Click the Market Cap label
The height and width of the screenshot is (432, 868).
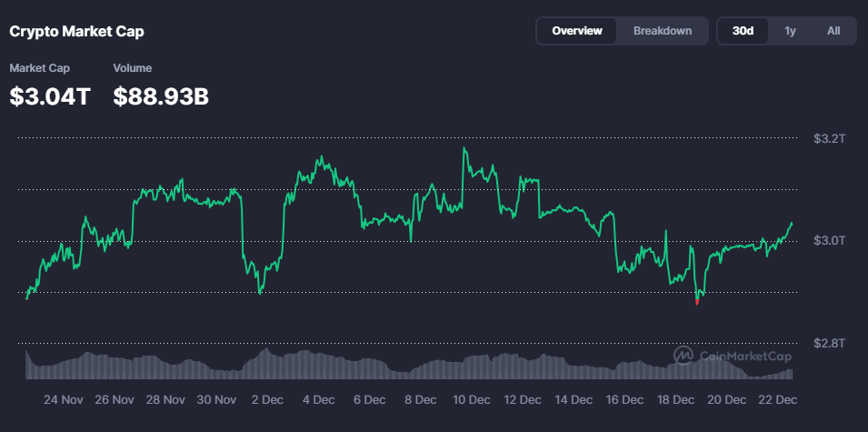39,68
